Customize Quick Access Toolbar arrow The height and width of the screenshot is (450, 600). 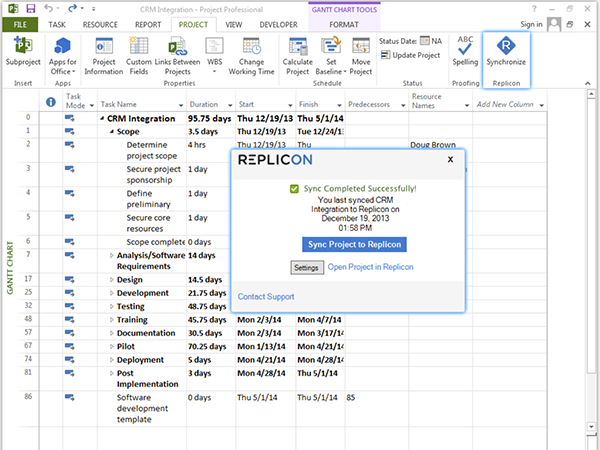(x=93, y=9)
